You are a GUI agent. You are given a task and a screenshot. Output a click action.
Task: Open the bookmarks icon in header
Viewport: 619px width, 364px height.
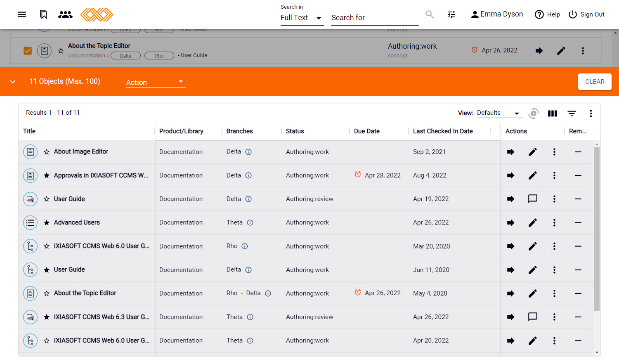(43, 14)
